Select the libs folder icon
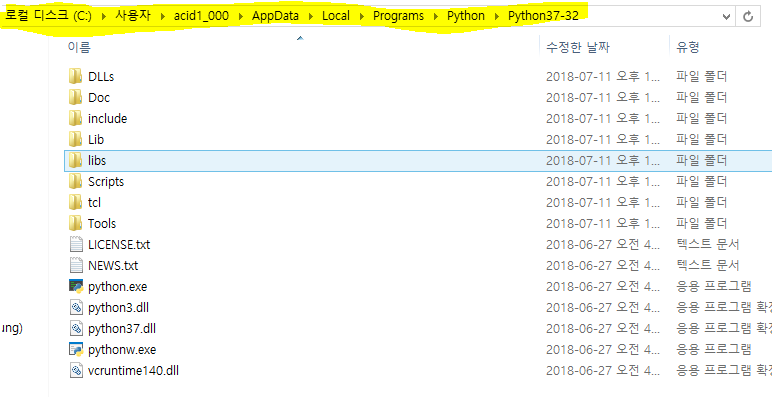The image size is (772, 397). [75, 160]
